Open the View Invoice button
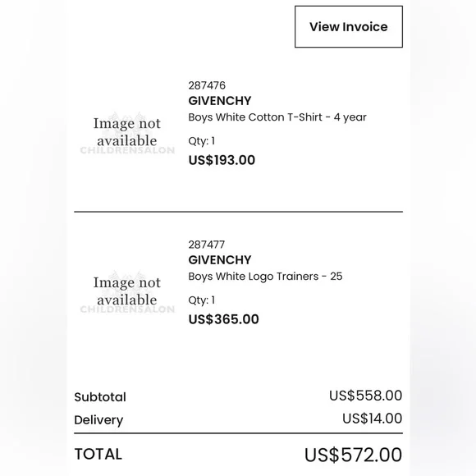This screenshot has width=476, height=476. (349, 27)
